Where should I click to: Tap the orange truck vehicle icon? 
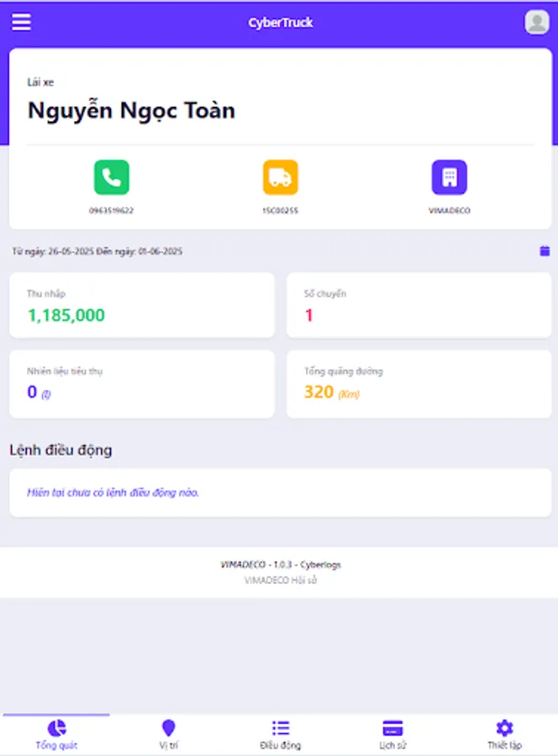click(x=280, y=177)
